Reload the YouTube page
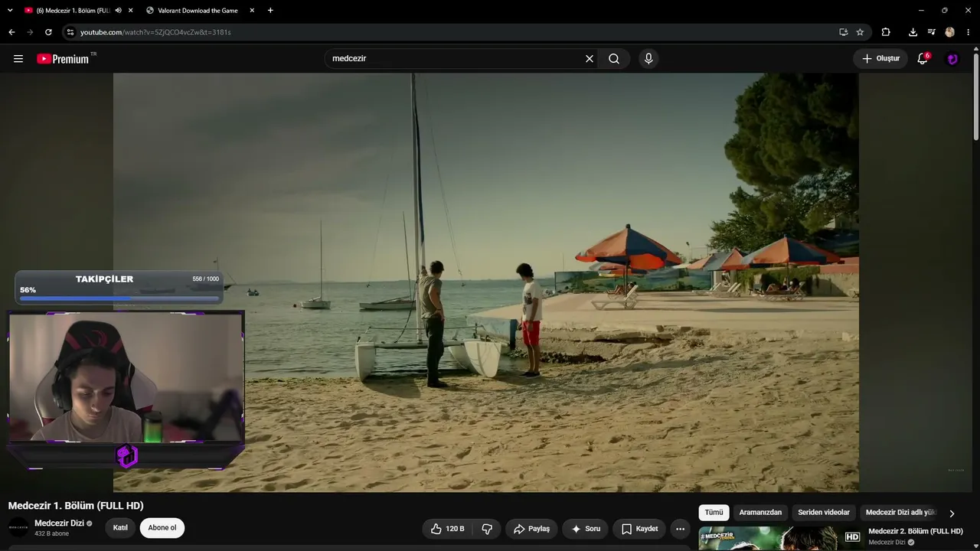The width and height of the screenshot is (980, 551). pos(48,32)
